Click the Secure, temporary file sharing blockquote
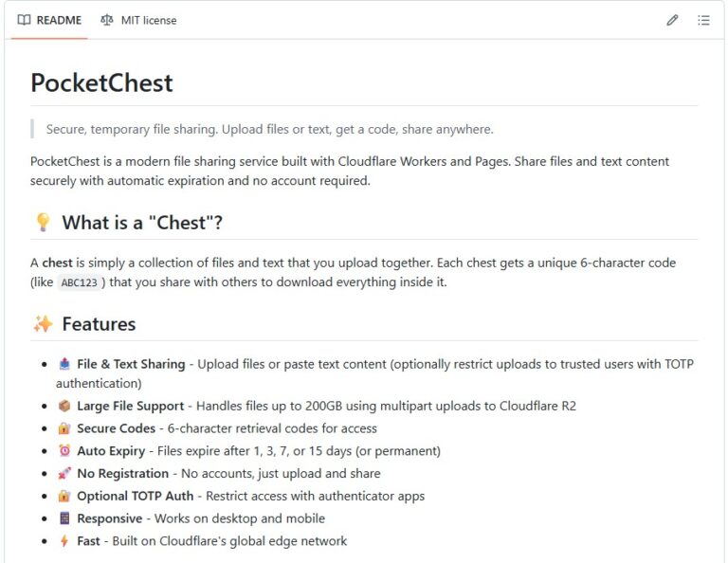The height and width of the screenshot is (563, 728). pyautogui.click(x=270, y=129)
